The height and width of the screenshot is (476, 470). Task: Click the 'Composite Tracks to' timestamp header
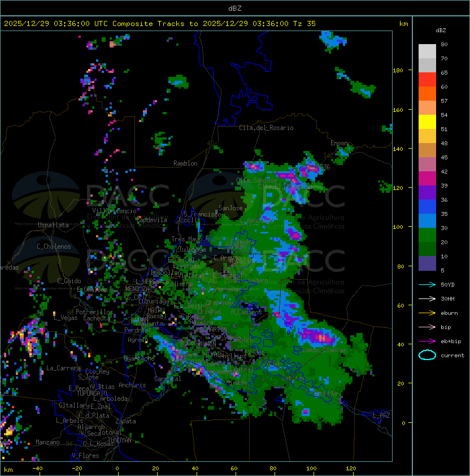tap(160, 24)
